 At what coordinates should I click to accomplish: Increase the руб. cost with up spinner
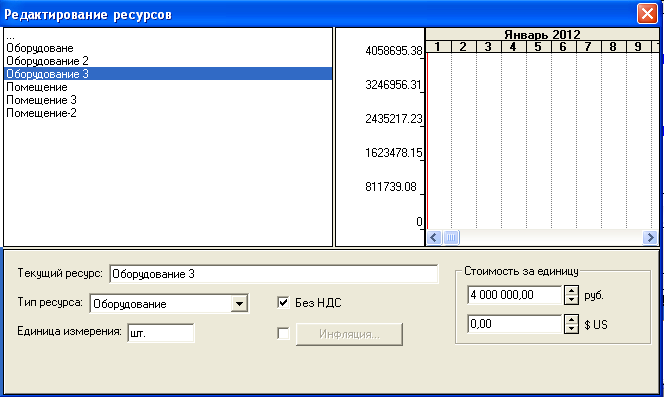click(x=571, y=291)
